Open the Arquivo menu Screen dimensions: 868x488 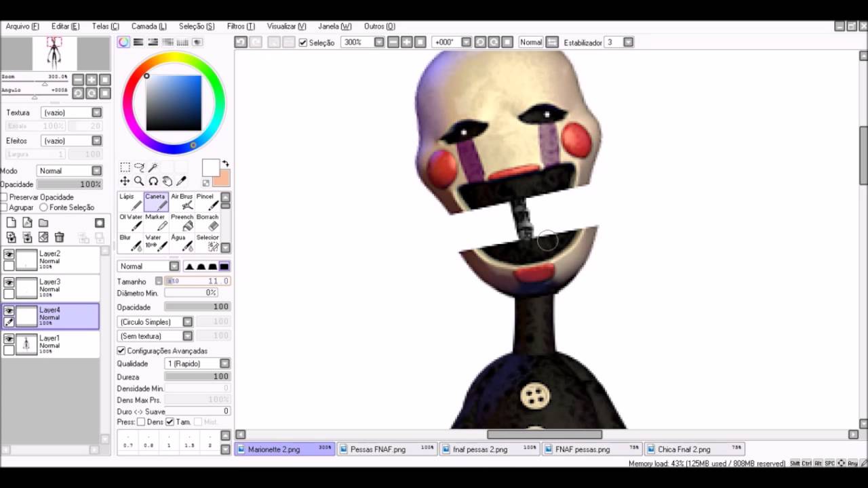[x=22, y=26]
